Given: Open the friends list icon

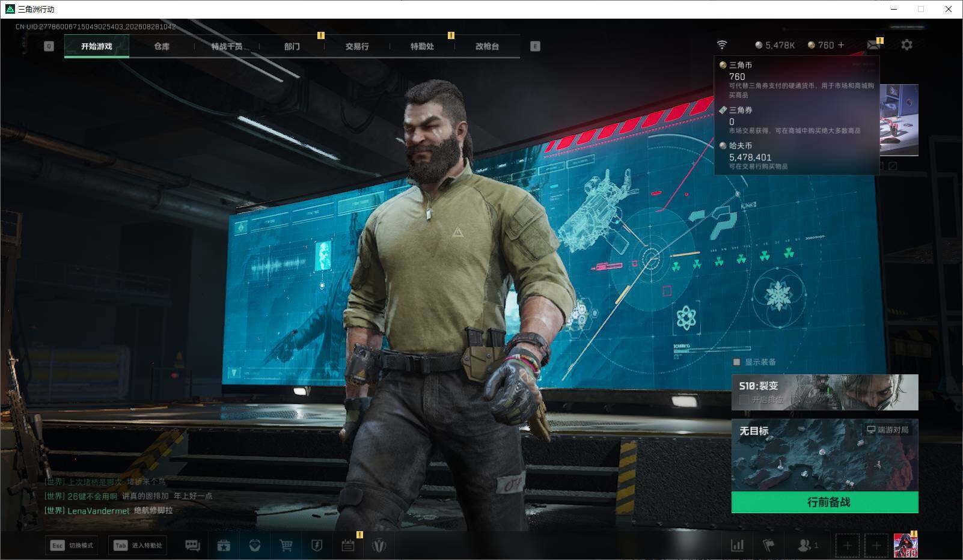Looking at the screenshot, I should click(x=807, y=546).
